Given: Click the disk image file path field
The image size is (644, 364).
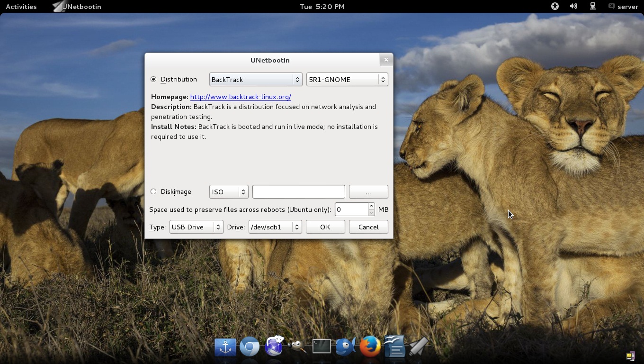Looking at the screenshot, I should 298,191.
